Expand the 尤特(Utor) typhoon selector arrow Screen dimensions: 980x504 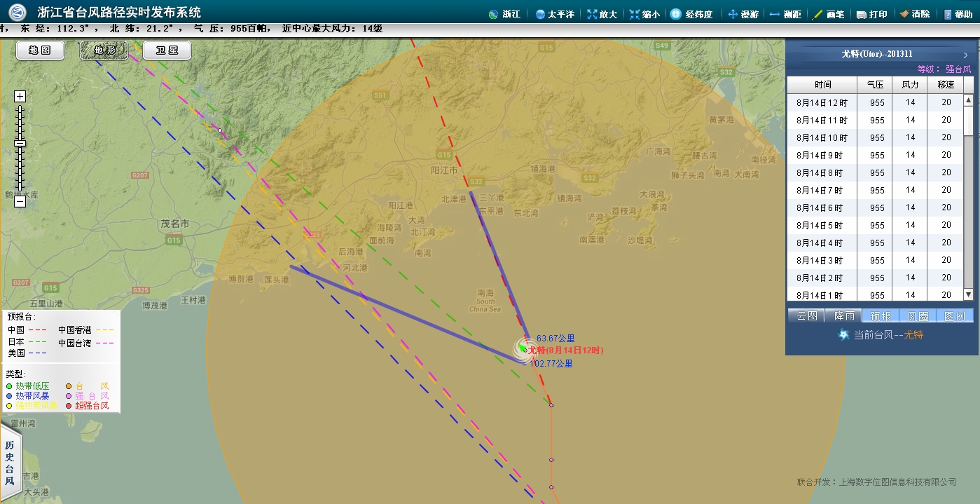[965, 55]
